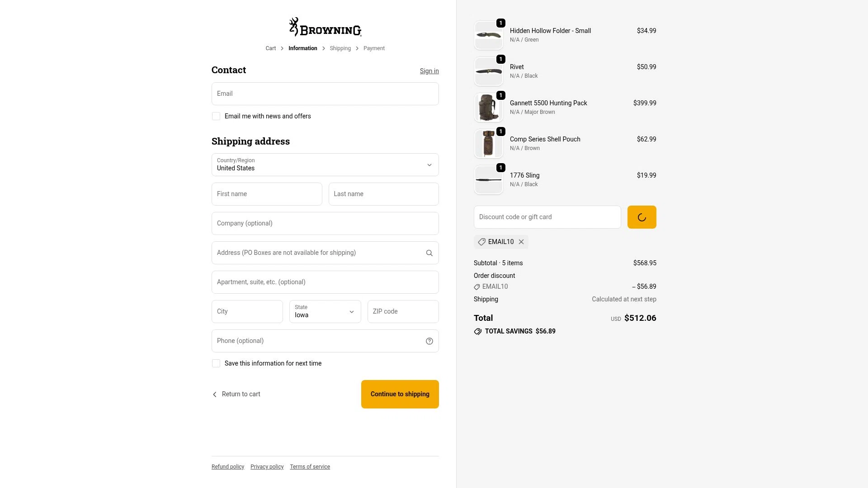868x488 pixels.
Task: Click the Browning logo
Action: pyautogui.click(x=325, y=27)
